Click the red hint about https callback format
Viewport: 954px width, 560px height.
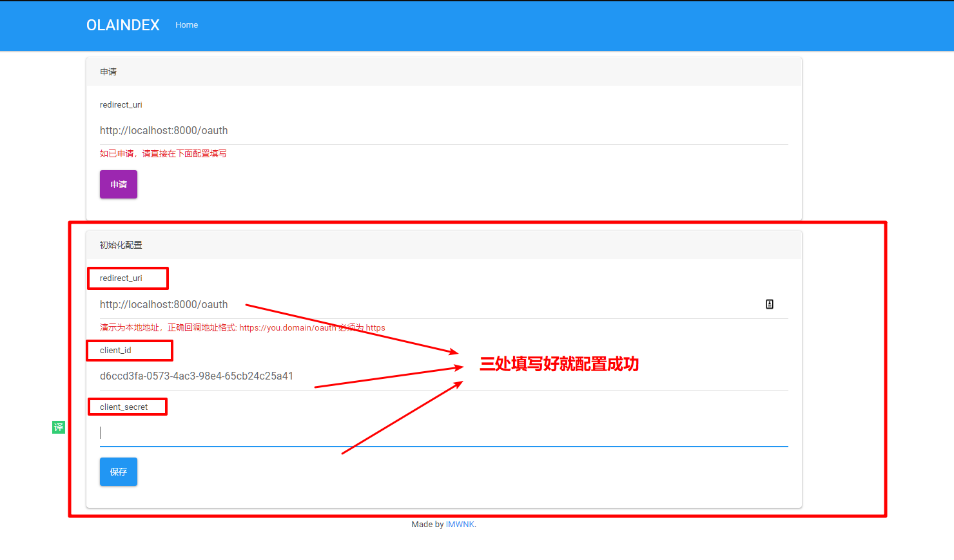242,327
